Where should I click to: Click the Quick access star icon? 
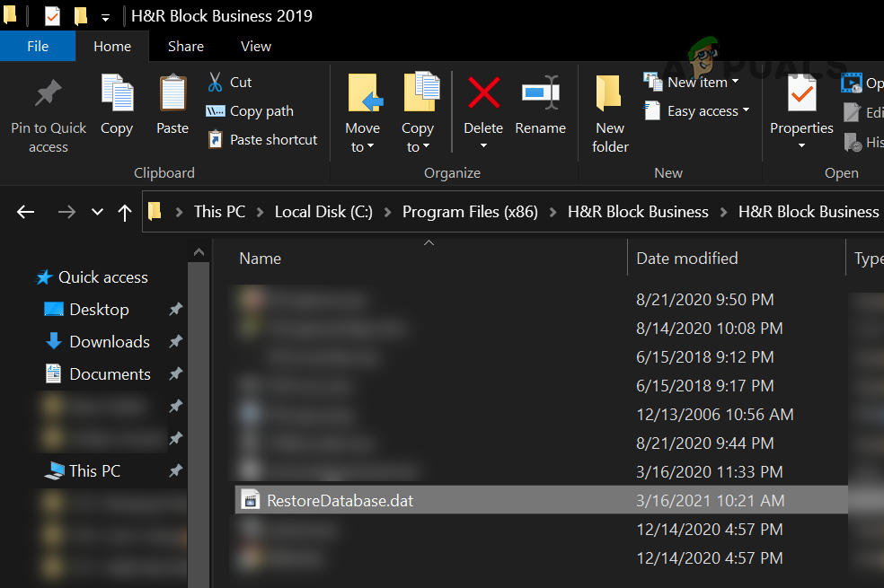click(44, 277)
